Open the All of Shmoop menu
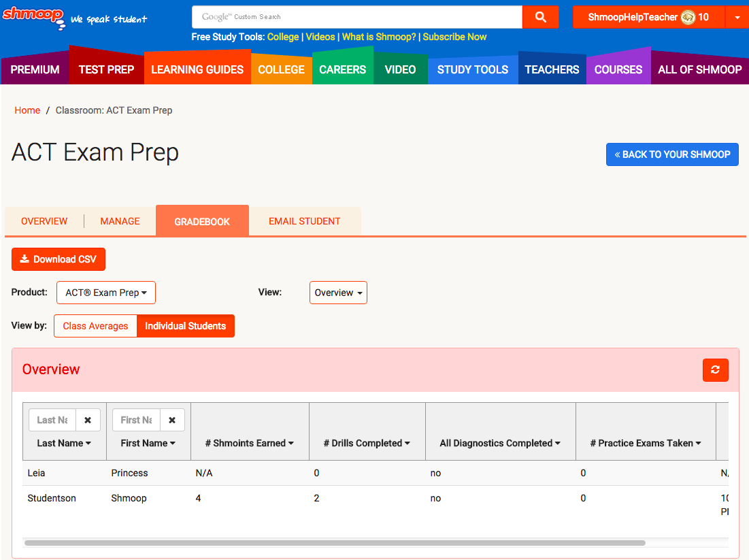Screen dimensions: 749x560 coord(700,69)
